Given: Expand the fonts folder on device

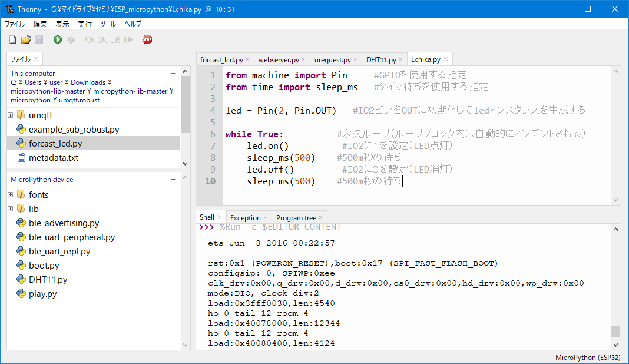Looking at the screenshot, I should tap(11, 194).
